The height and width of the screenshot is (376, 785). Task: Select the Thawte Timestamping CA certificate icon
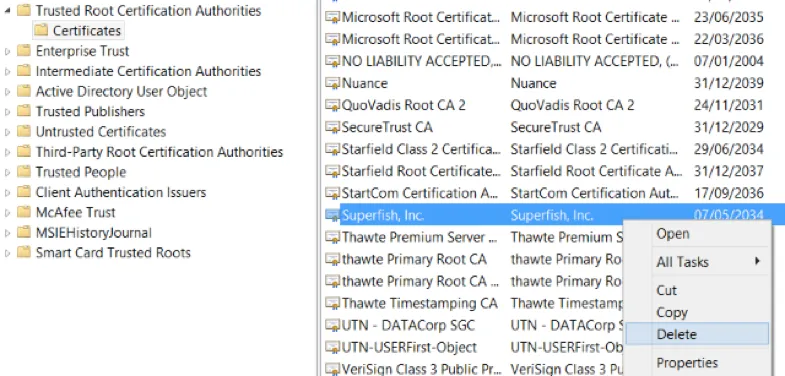pyautogui.click(x=332, y=303)
